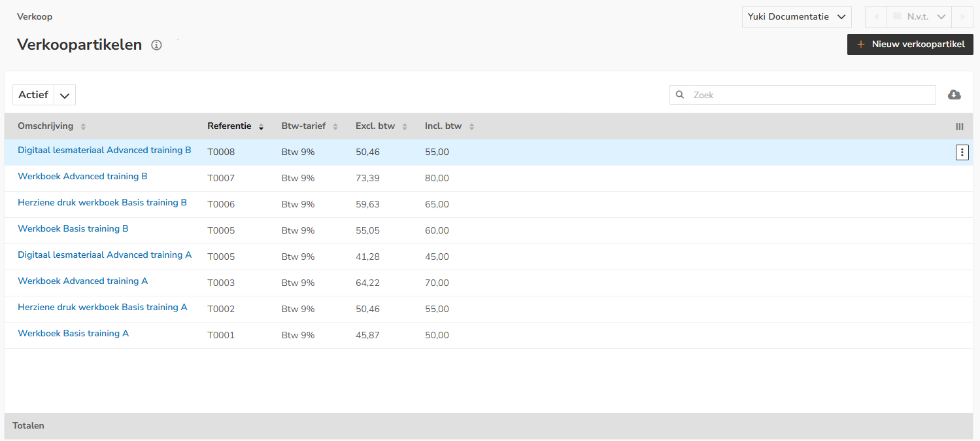This screenshot has height=441, width=980.
Task: Click the Btw-tarief column header
Action: [x=303, y=126]
